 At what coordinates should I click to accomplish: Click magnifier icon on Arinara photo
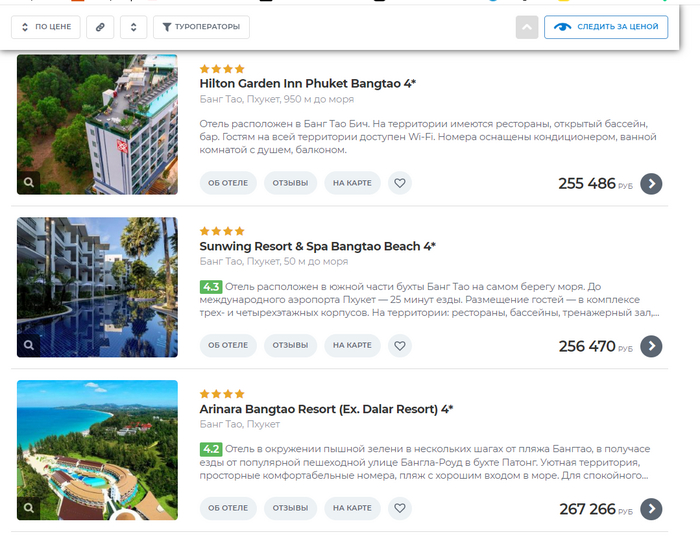click(x=29, y=508)
